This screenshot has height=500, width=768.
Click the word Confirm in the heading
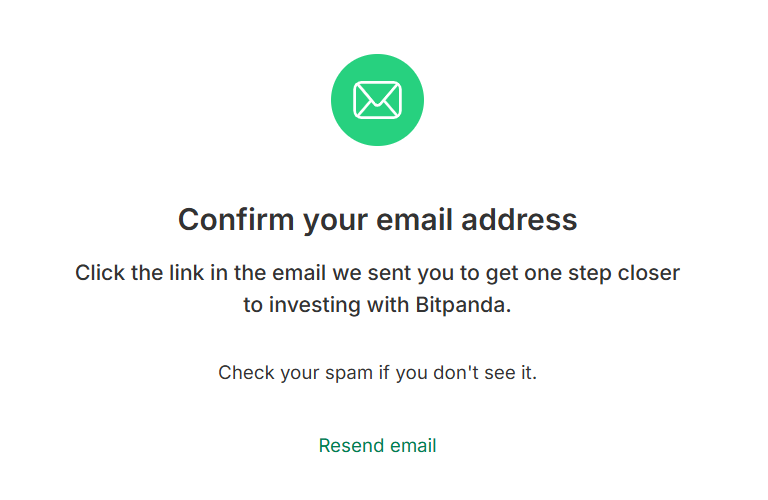pyautogui.click(x=236, y=219)
